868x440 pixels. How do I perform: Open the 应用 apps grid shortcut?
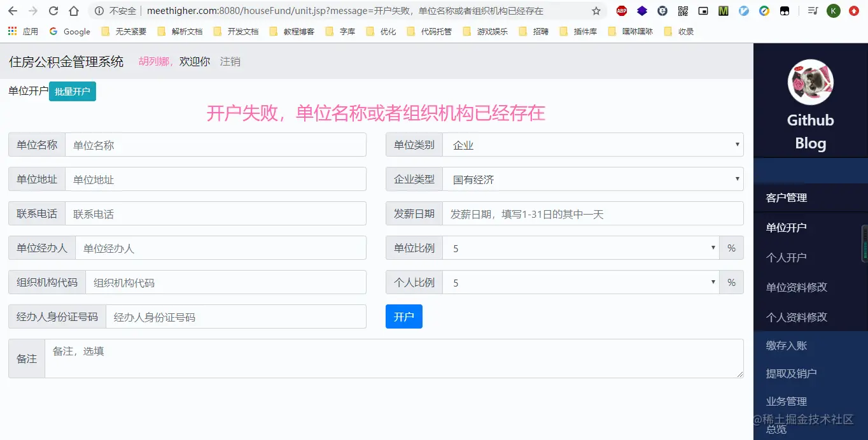click(x=23, y=31)
